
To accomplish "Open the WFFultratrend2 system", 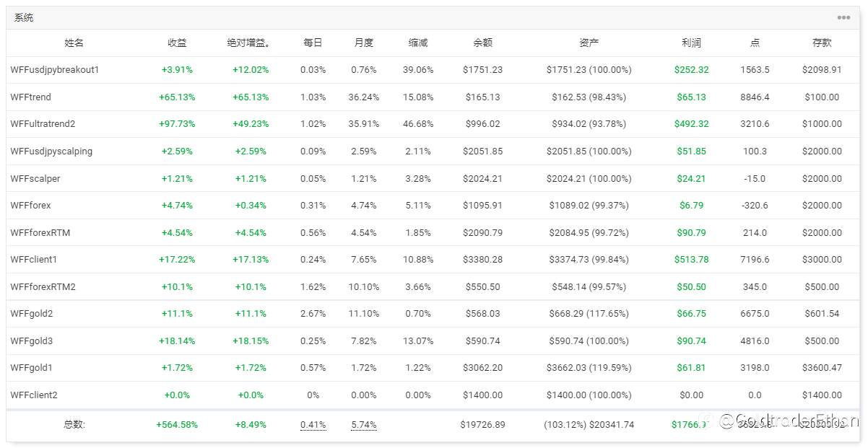I will point(43,124).
